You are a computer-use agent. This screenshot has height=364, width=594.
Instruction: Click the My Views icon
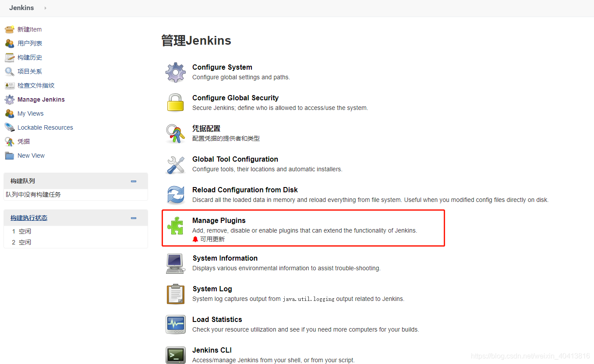point(10,113)
